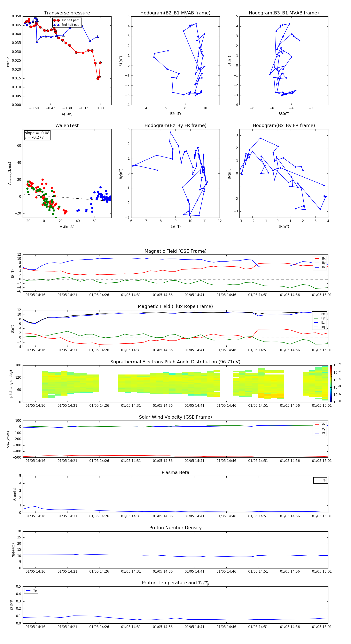
Task: Click the 'Magnetic Field (GSE Frame)' title
Action: point(175,251)
